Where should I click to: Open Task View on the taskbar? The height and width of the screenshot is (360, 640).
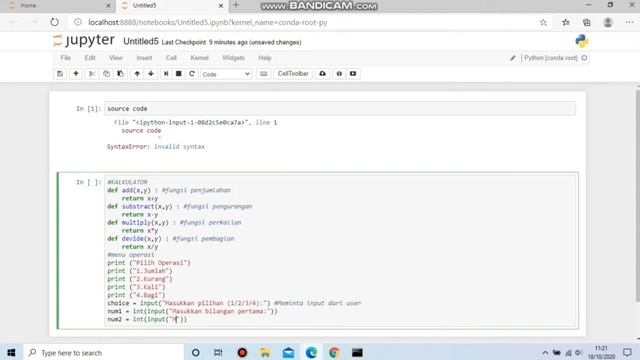coord(218,353)
